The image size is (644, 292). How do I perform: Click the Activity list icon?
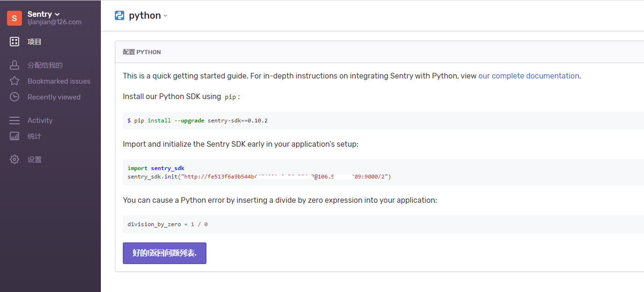coord(14,120)
